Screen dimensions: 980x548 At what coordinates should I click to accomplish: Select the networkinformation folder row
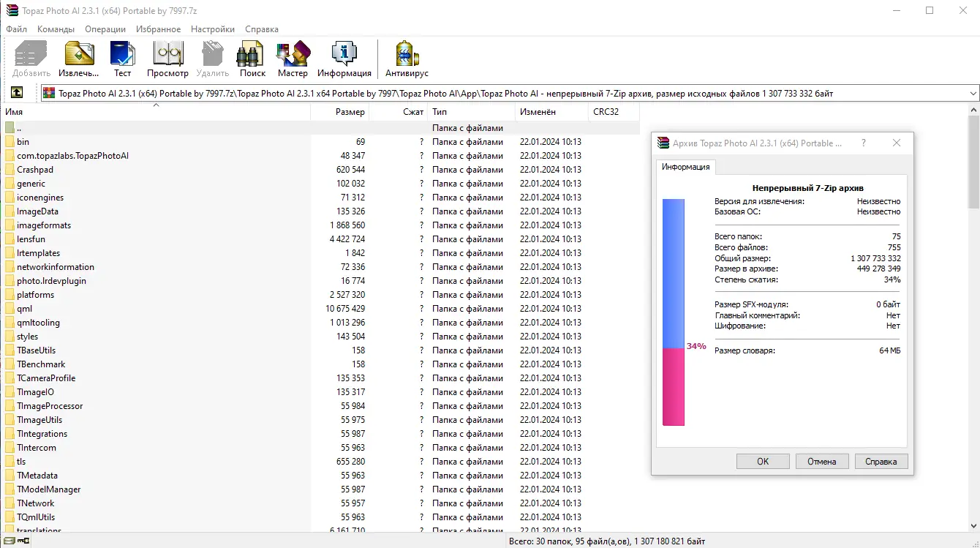(x=320, y=266)
